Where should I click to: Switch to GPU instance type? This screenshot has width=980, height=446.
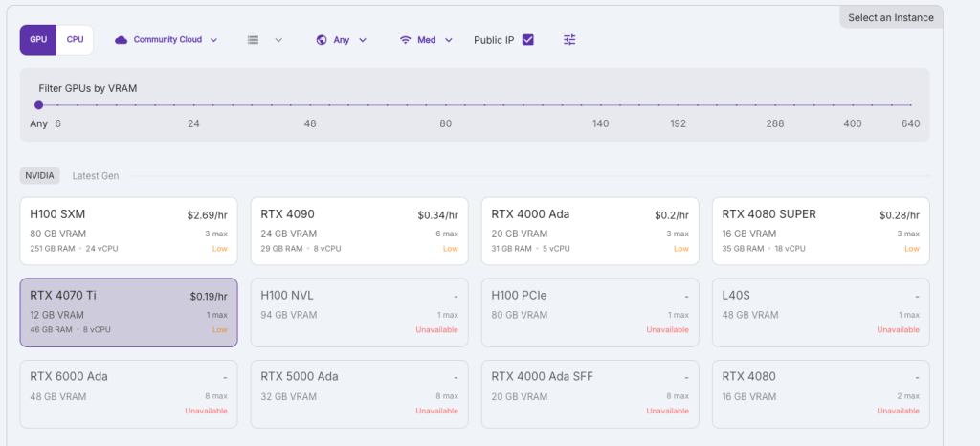tap(38, 40)
